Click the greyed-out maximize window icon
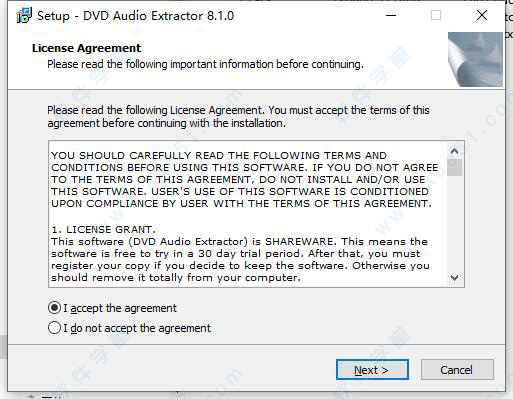This screenshot has width=513, height=399. click(436, 15)
